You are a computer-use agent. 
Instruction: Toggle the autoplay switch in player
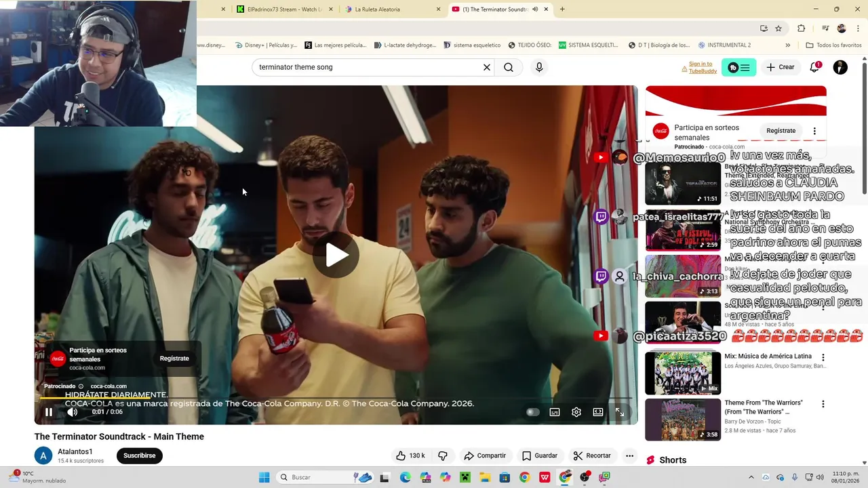533,412
